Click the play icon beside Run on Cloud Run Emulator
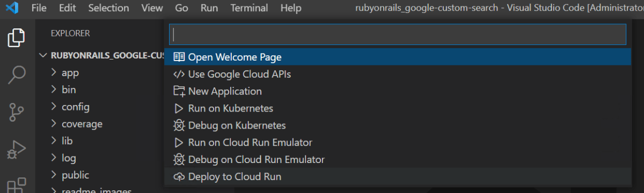This screenshot has height=193, width=644. 179,143
